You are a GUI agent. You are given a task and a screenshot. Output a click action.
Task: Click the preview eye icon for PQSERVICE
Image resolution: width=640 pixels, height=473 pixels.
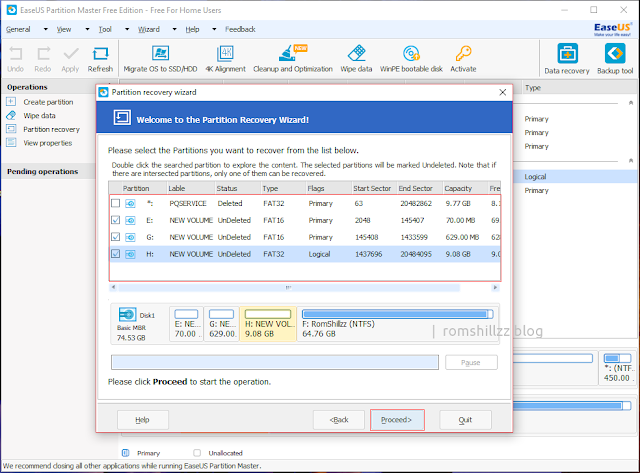(130, 203)
